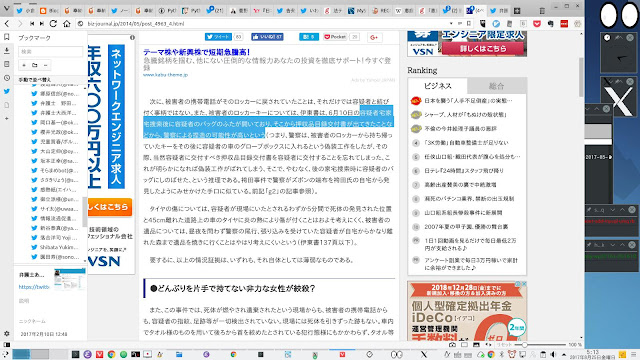Screen dimensions: 640x360
Task: Open the History panel
Action: click(x=7, y=78)
